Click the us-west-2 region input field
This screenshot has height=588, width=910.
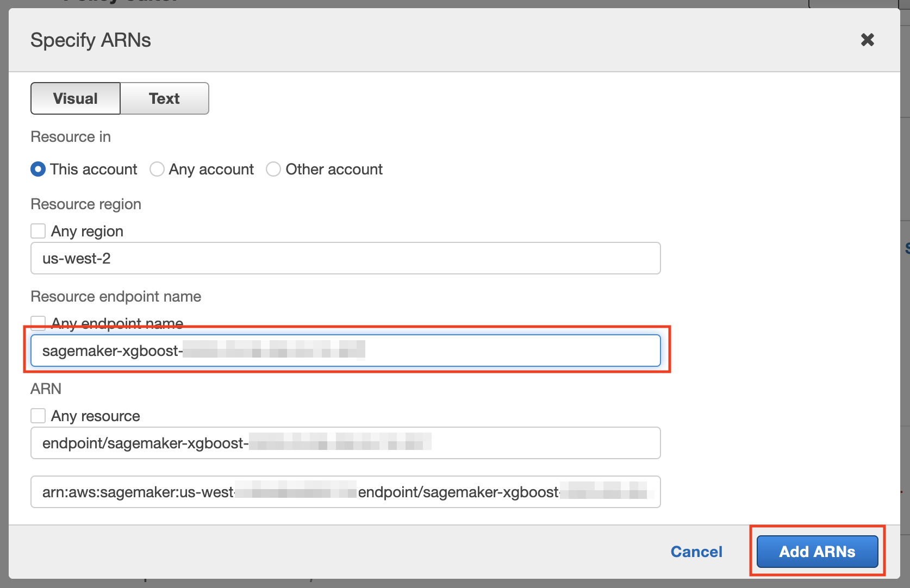(x=345, y=258)
